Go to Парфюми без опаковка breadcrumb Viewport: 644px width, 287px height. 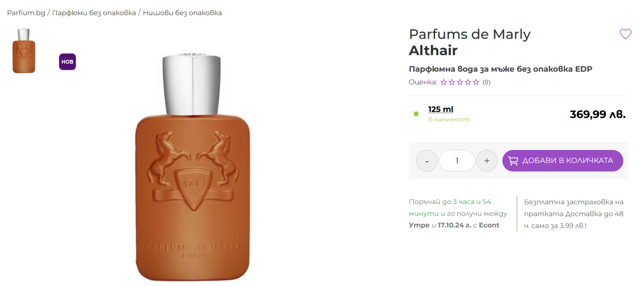(94, 13)
